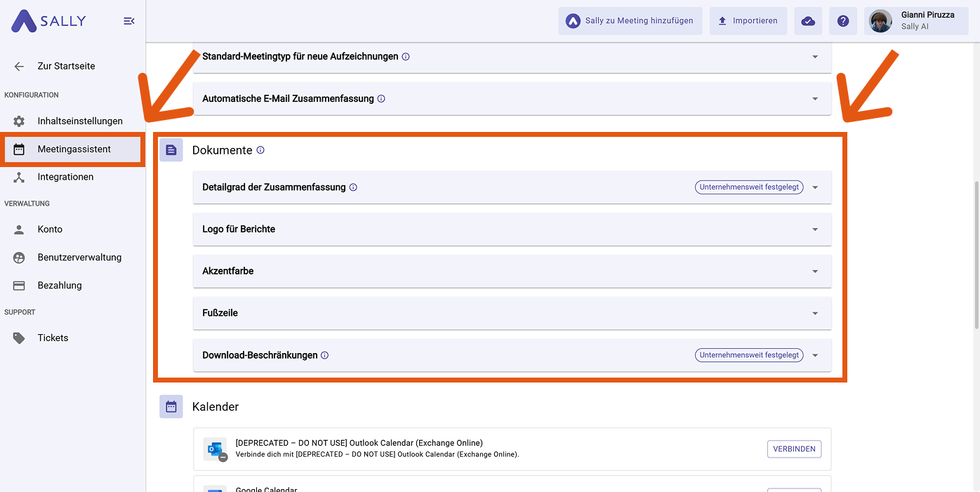
Task: Click info icon beside Automatische E-Mail Zusammenfassung
Action: (381, 99)
